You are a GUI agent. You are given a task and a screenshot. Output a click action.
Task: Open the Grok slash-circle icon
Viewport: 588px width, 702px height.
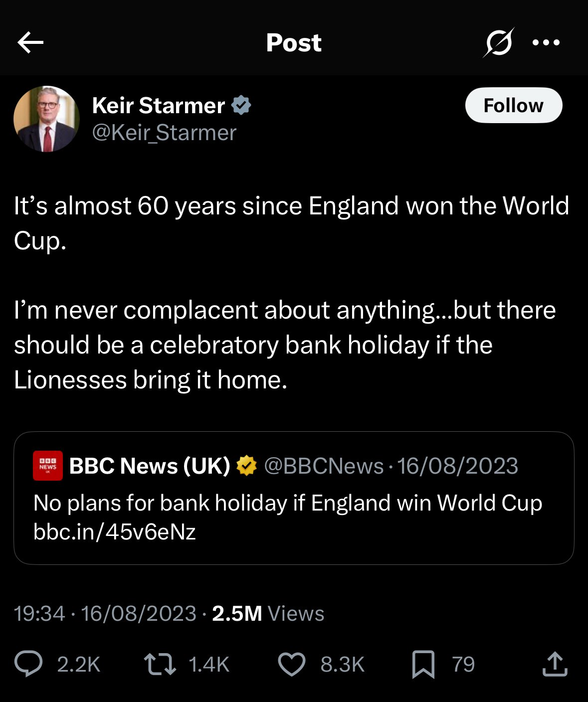tap(498, 42)
